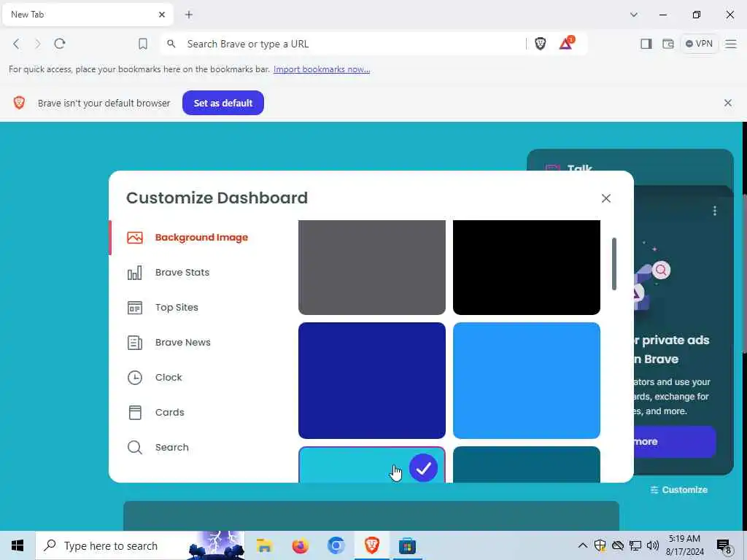
Task: Dismiss the default browser notification bar
Action: pyautogui.click(x=727, y=102)
